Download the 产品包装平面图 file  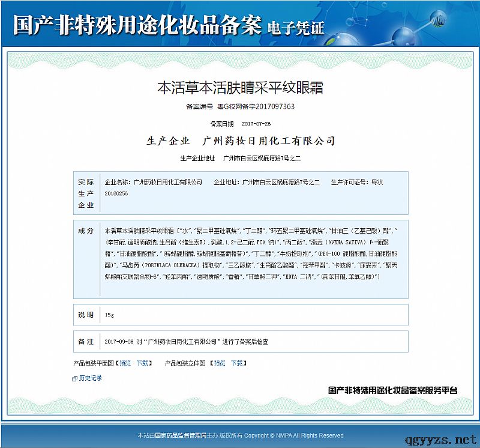click(x=142, y=363)
